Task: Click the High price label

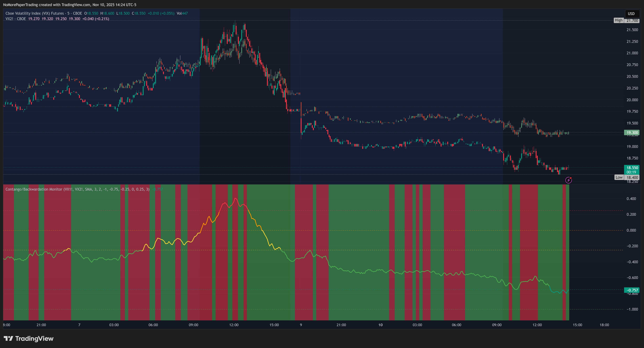Action: 619,20
